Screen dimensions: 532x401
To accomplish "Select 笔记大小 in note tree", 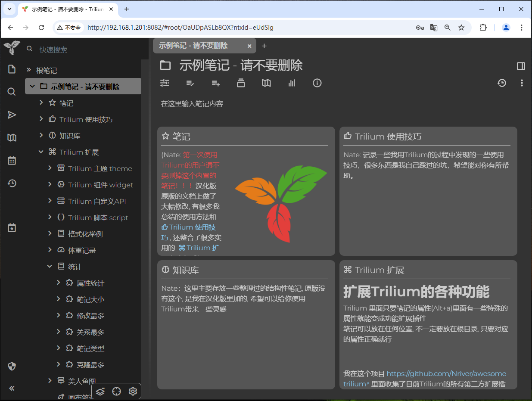I will 90,299.
